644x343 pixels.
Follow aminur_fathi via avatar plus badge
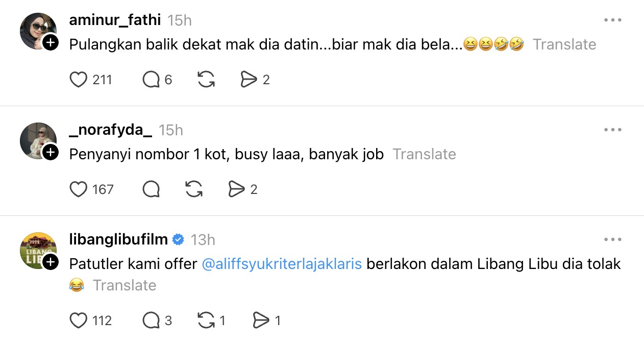50,43
